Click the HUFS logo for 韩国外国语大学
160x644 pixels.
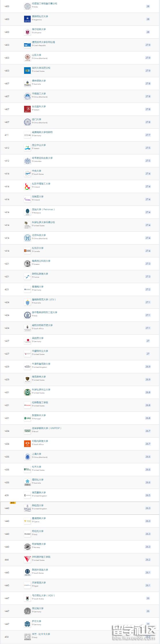point(27,572)
